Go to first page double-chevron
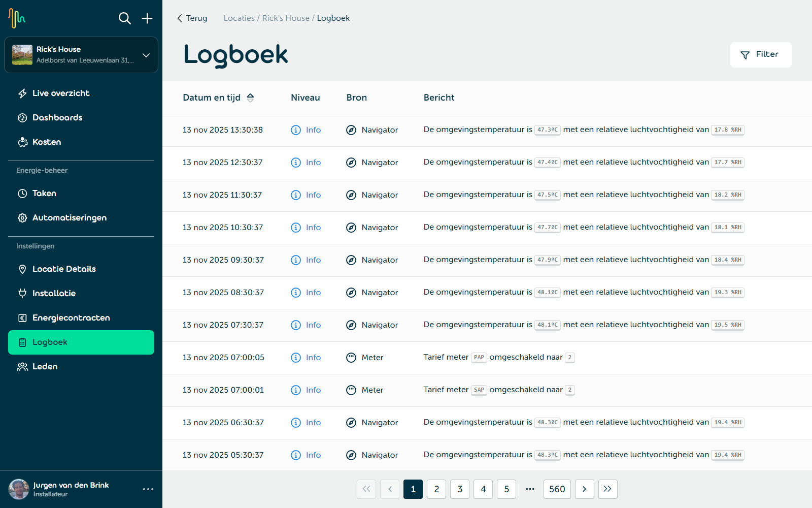The width and height of the screenshot is (812, 508). (x=366, y=489)
